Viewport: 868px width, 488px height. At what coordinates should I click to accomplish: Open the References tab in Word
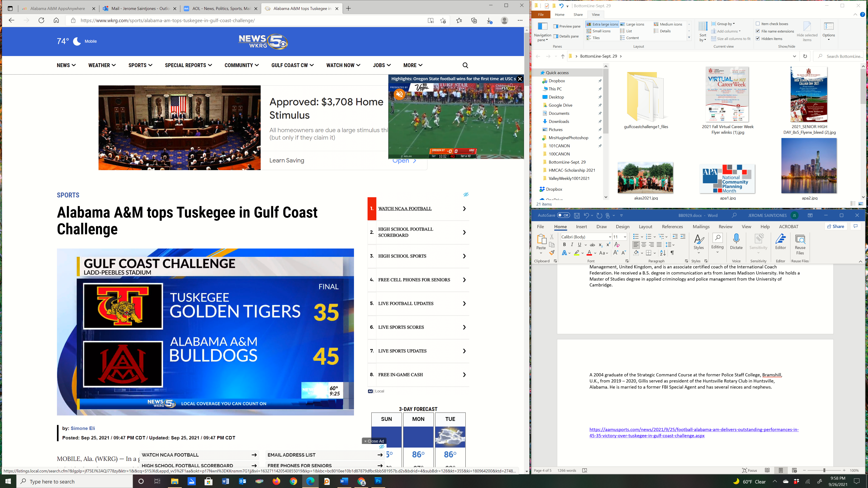pos(672,227)
